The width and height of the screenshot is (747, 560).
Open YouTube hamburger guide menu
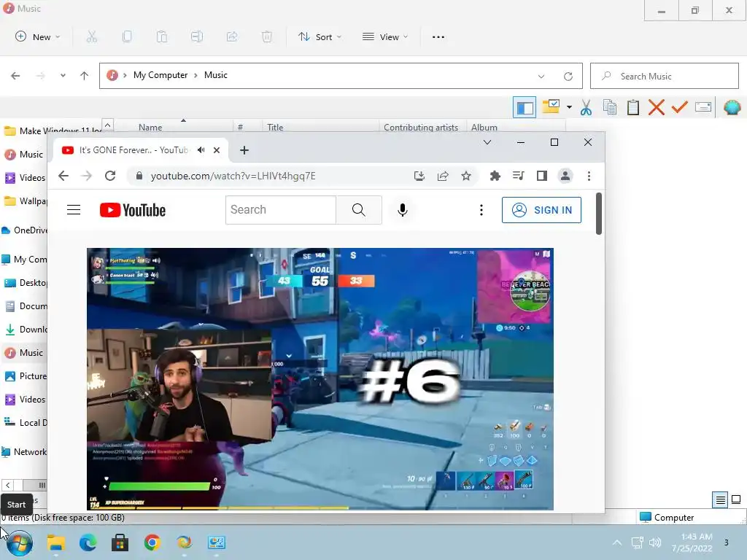coord(74,210)
